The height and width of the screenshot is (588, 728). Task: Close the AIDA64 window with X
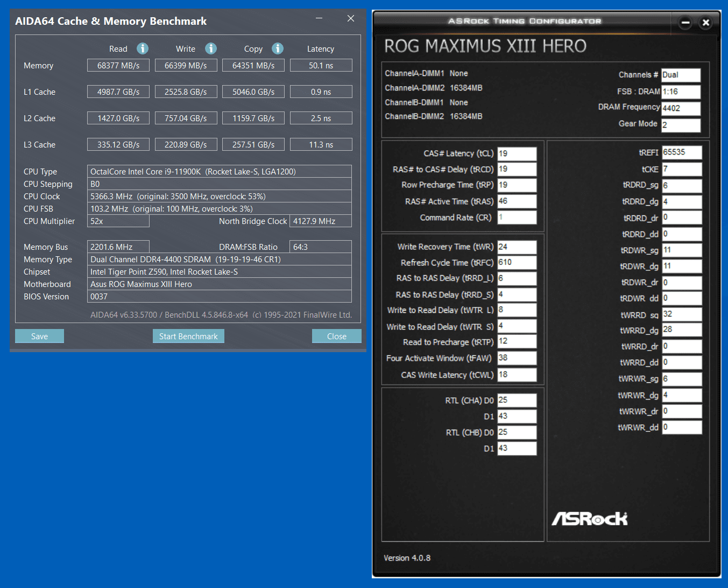click(351, 18)
